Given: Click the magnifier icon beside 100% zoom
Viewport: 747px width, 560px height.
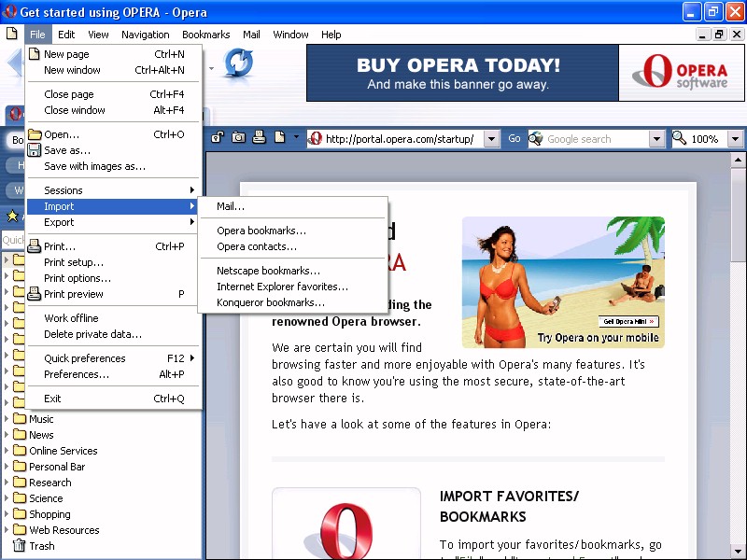Looking at the screenshot, I should click(680, 138).
